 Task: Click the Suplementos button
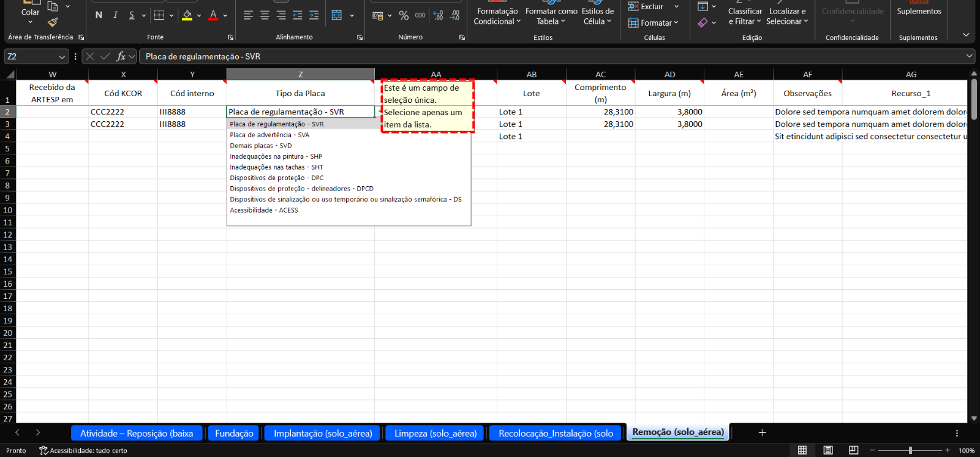click(919, 11)
